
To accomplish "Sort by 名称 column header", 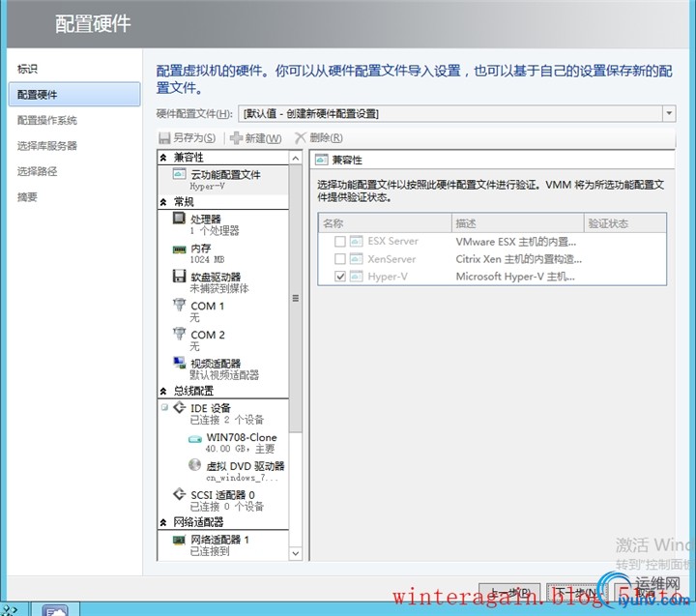I will tap(385, 223).
